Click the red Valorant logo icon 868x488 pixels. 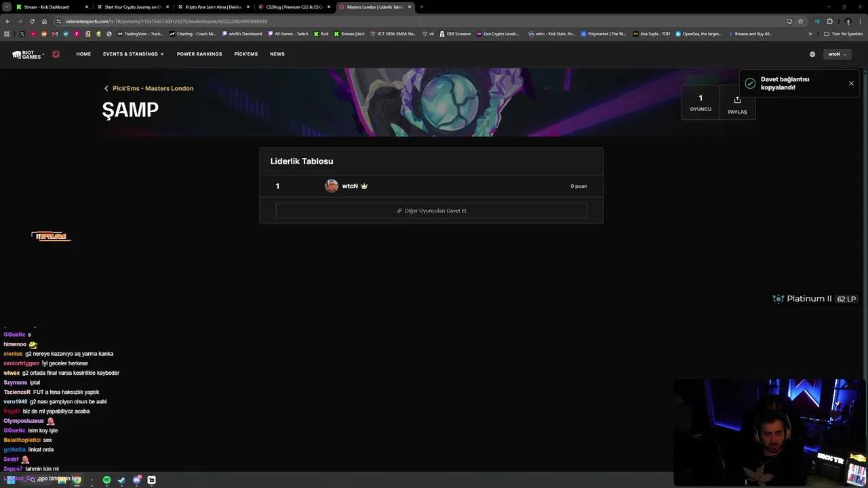pos(56,54)
